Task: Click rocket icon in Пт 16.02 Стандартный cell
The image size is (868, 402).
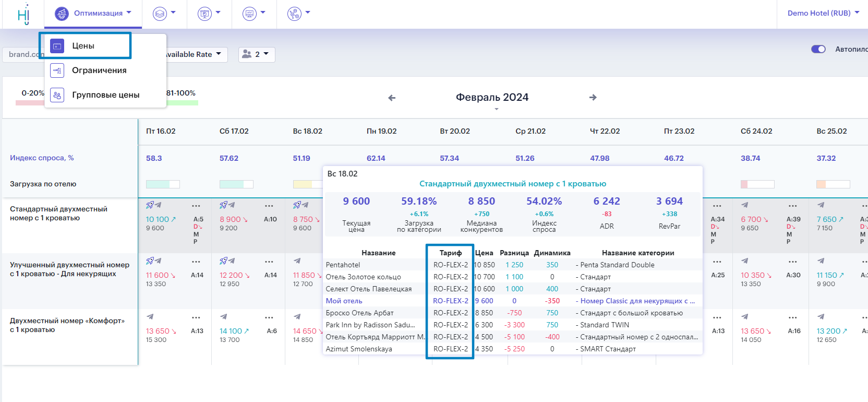Action: 150,205
